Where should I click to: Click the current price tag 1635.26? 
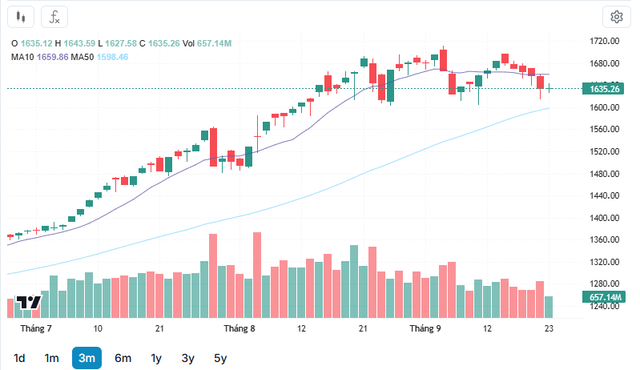tap(603, 89)
